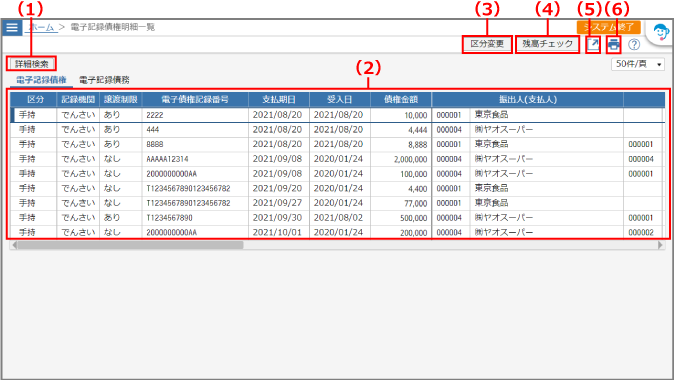This screenshot has width=674, height=380.
Task: Click amount 77,000 cell
Action: pos(401,203)
